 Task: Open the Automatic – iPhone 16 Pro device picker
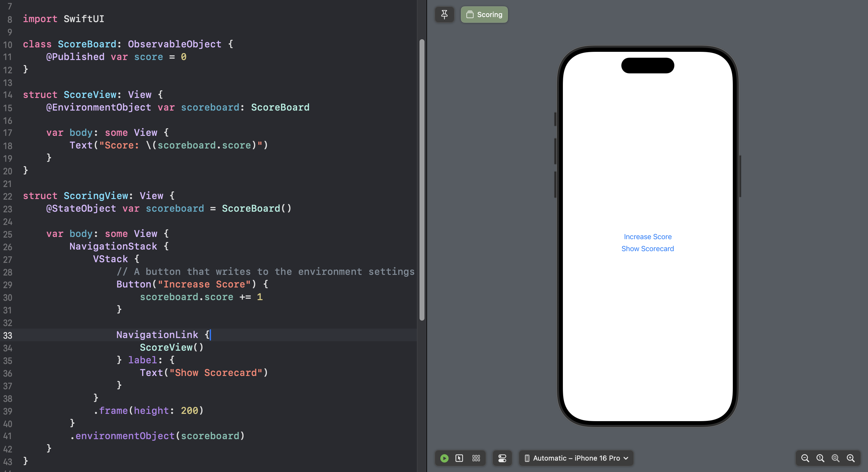[576, 458]
